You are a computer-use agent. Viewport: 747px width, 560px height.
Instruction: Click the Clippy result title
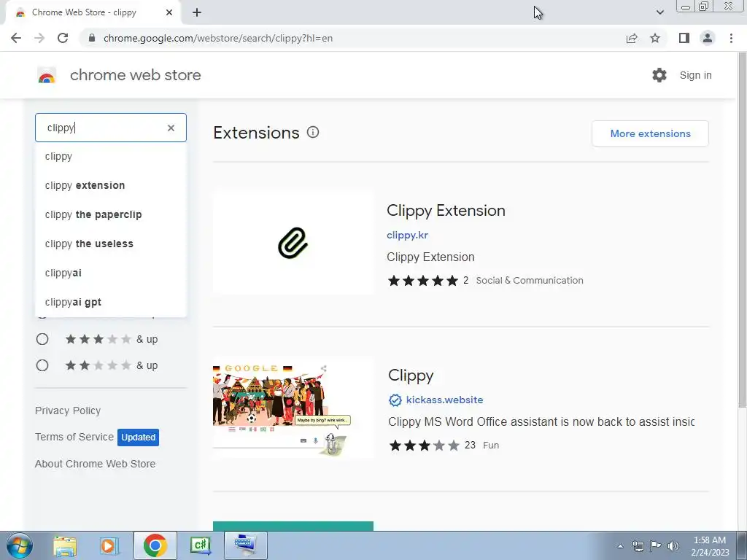[x=411, y=376]
